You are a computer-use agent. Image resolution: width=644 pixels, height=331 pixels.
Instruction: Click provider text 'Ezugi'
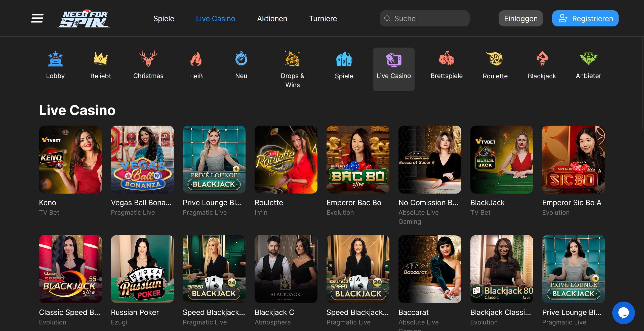[119, 322]
